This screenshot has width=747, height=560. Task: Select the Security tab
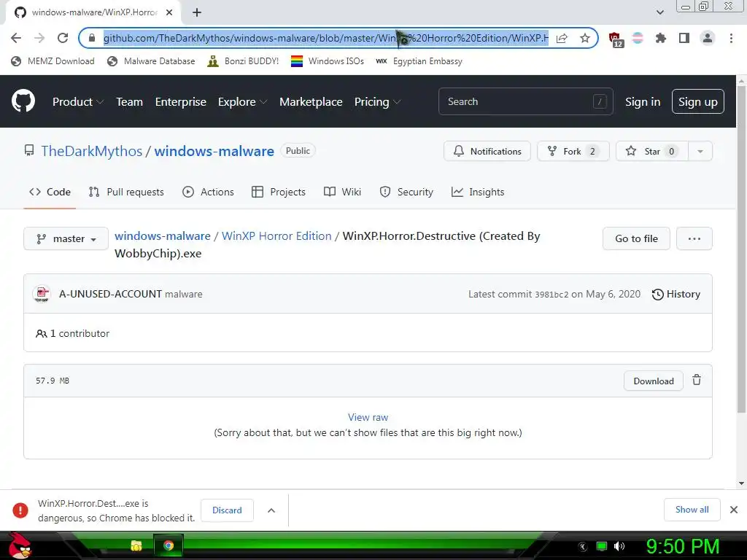(406, 192)
